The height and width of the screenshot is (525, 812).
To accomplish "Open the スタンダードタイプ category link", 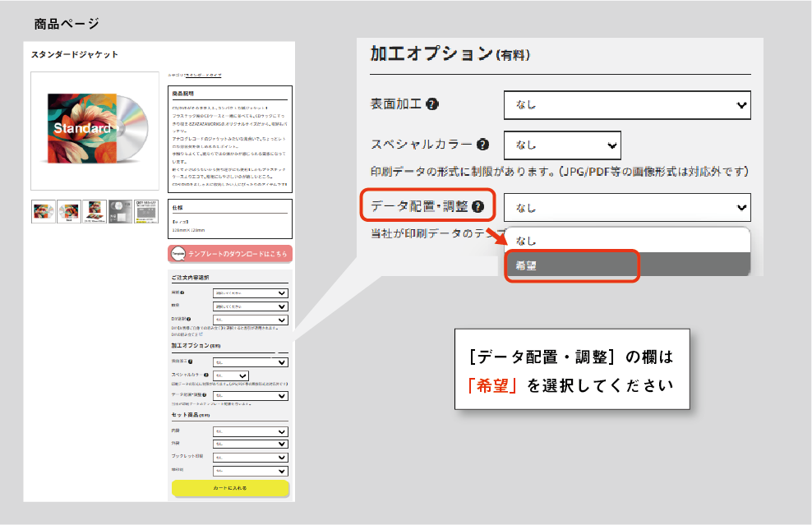I will (202, 76).
